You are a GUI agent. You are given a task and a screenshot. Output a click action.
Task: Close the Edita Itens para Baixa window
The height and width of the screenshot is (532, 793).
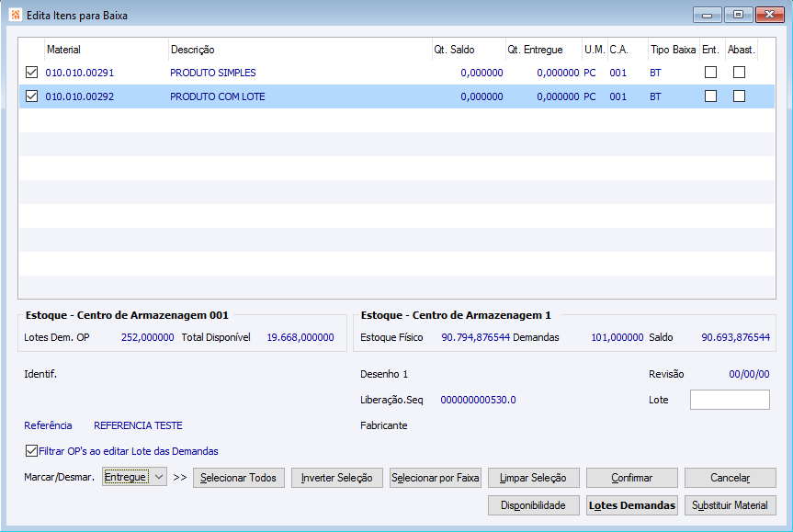coord(770,15)
